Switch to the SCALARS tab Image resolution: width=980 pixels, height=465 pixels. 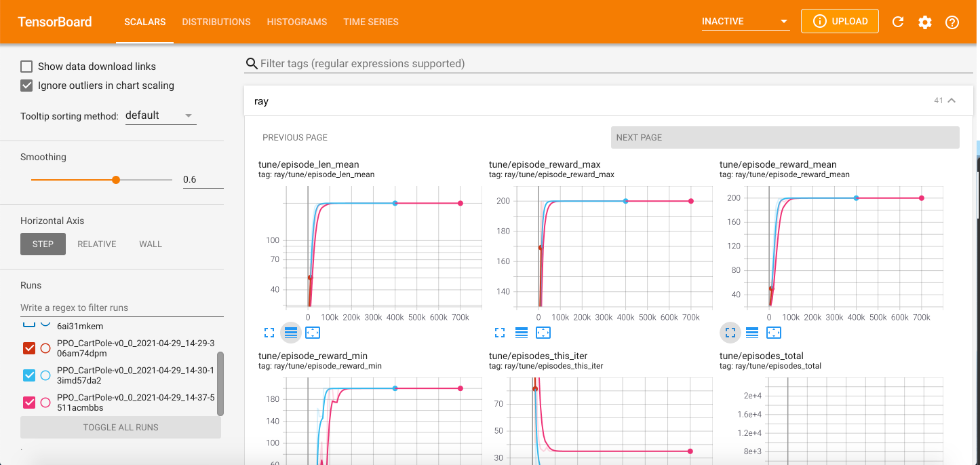tap(145, 22)
